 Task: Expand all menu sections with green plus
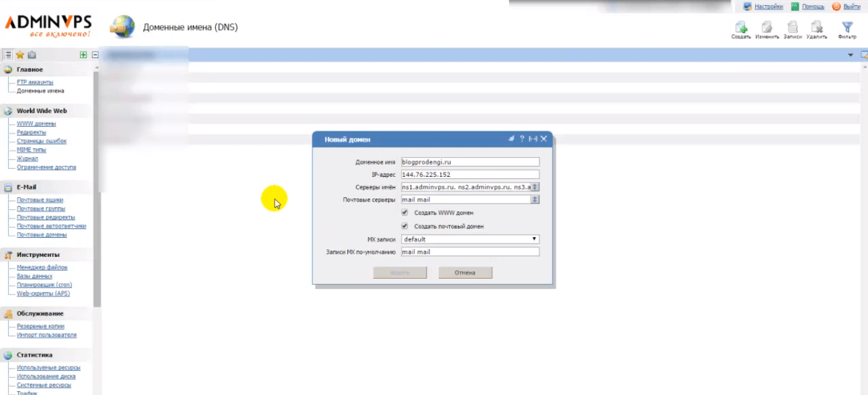point(83,55)
